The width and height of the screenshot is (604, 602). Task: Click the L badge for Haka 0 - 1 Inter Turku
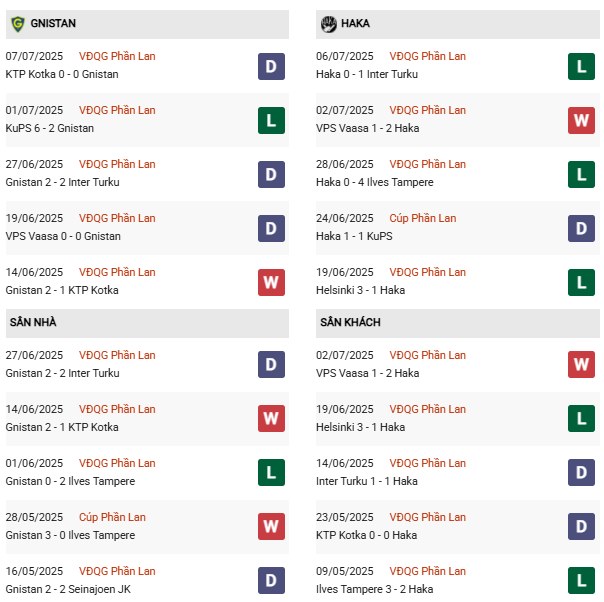(581, 66)
